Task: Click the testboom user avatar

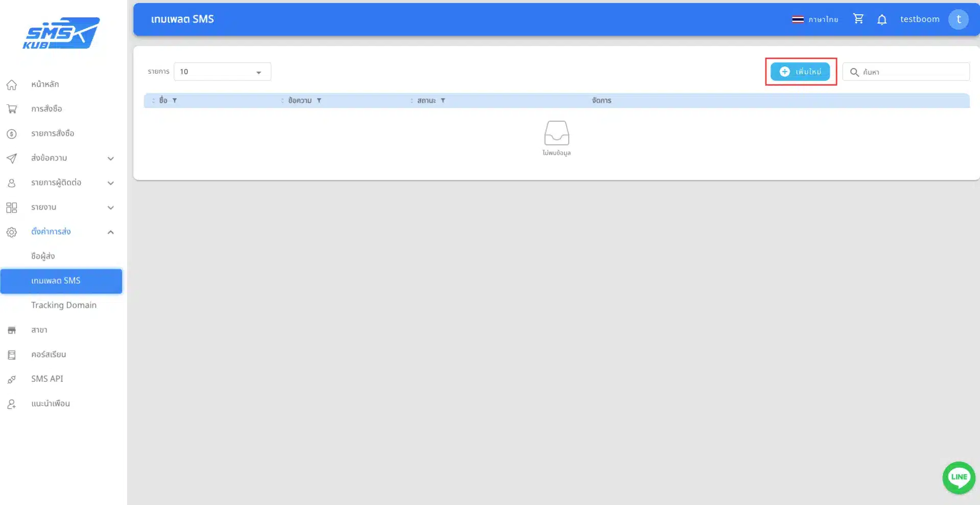Action: click(x=958, y=19)
